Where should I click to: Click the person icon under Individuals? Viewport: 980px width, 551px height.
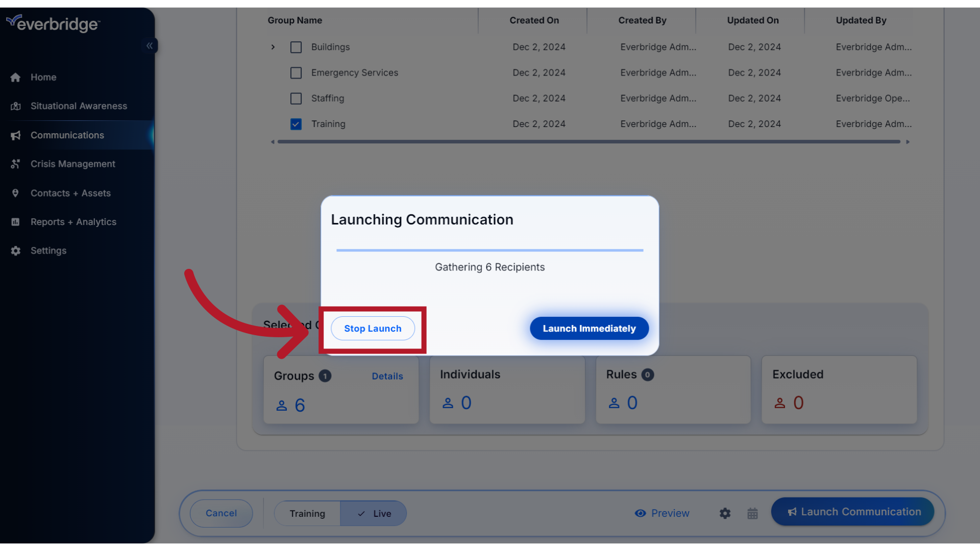[448, 403]
